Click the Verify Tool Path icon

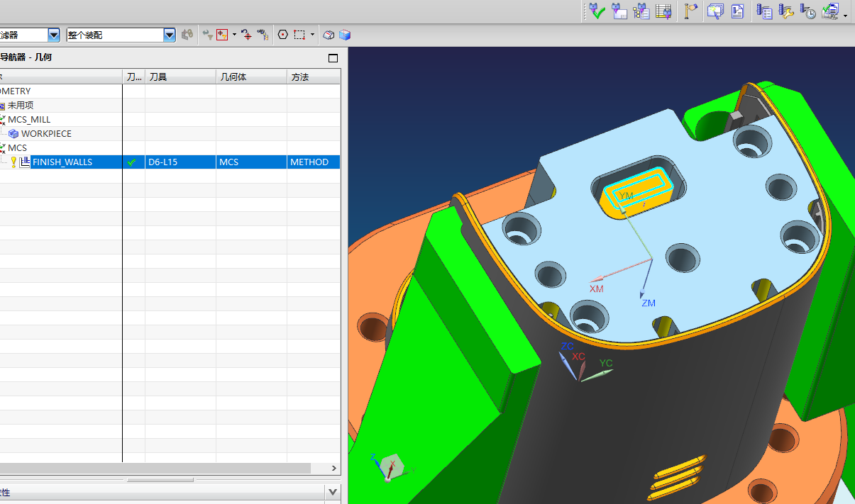tap(597, 11)
